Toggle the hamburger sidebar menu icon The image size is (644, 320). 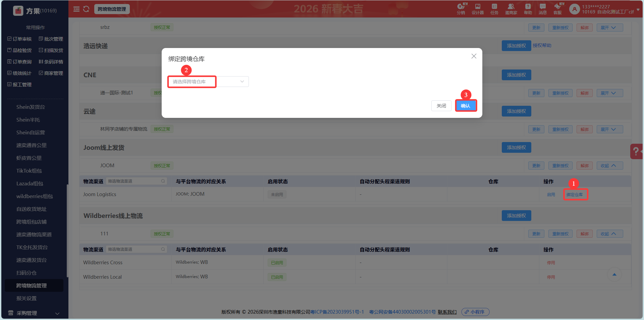[x=76, y=9]
